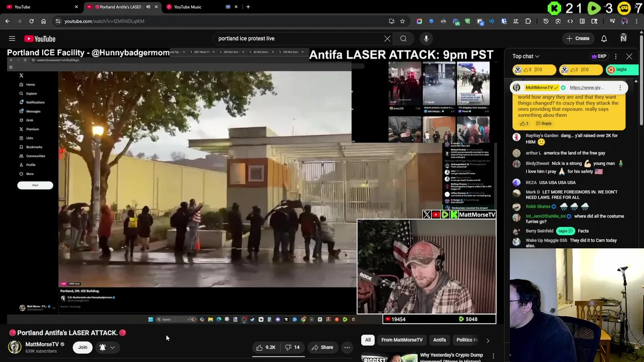The image size is (644, 362).
Task: Run search with the magnifier button
Action: [404, 39]
